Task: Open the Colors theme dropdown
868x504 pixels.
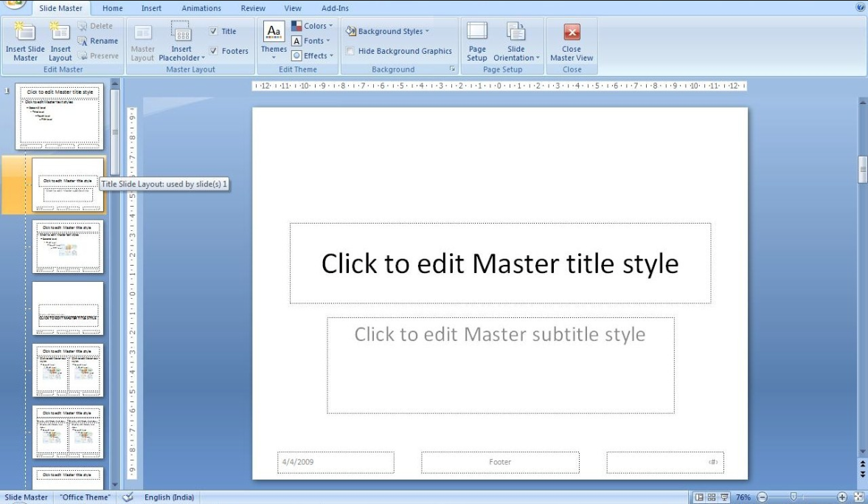Action: 313,25
